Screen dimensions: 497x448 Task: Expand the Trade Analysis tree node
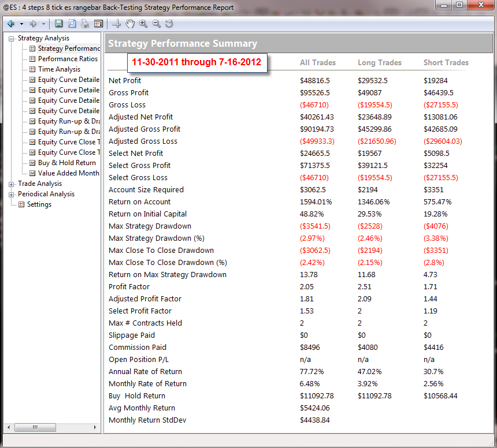[12, 184]
